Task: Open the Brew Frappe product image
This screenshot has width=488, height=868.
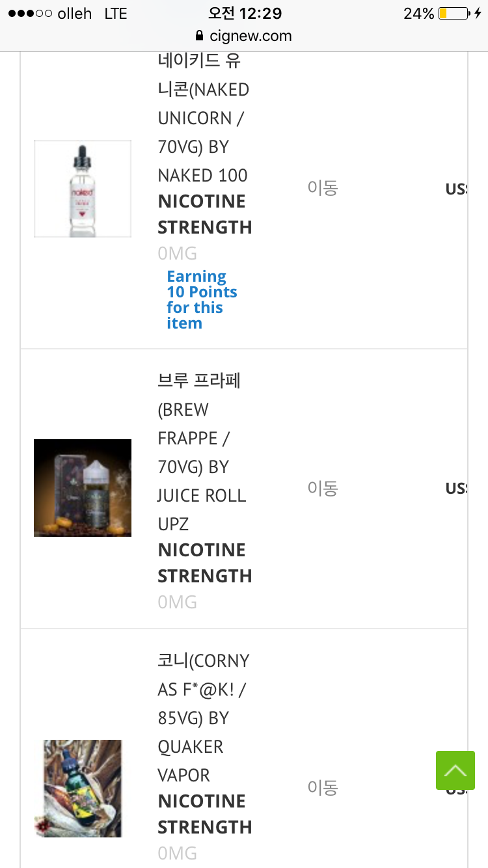Action: (83, 488)
